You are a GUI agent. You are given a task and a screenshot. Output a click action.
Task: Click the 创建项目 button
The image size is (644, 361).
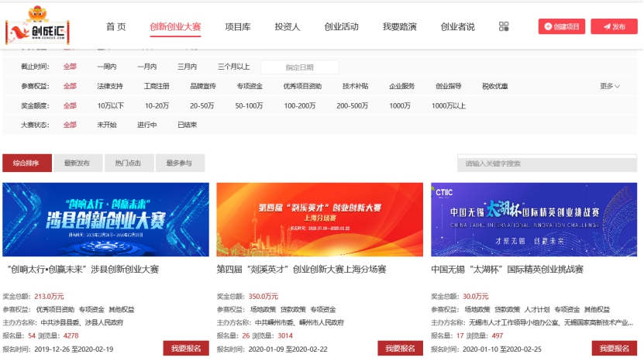click(561, 26)
